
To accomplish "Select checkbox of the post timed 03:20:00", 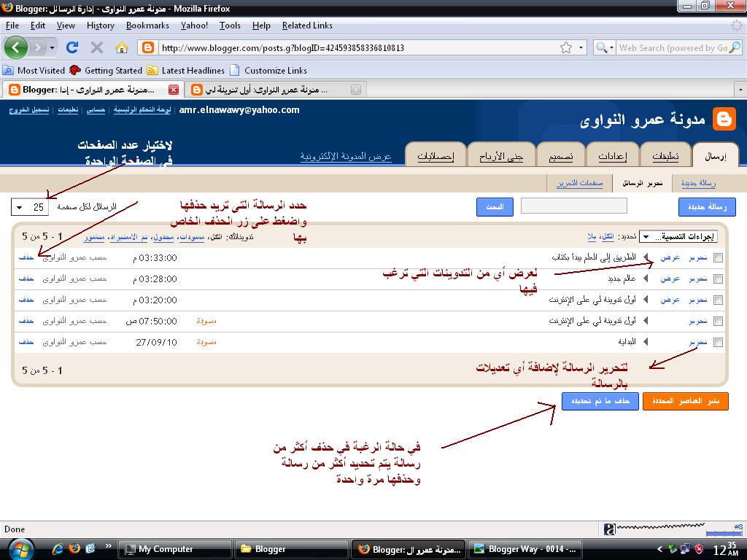I will (x=718, y=300).
